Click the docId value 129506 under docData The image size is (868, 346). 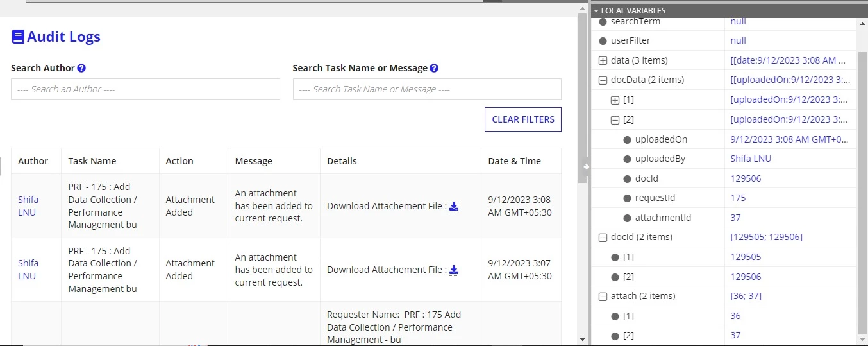click(x=746, y=178)
